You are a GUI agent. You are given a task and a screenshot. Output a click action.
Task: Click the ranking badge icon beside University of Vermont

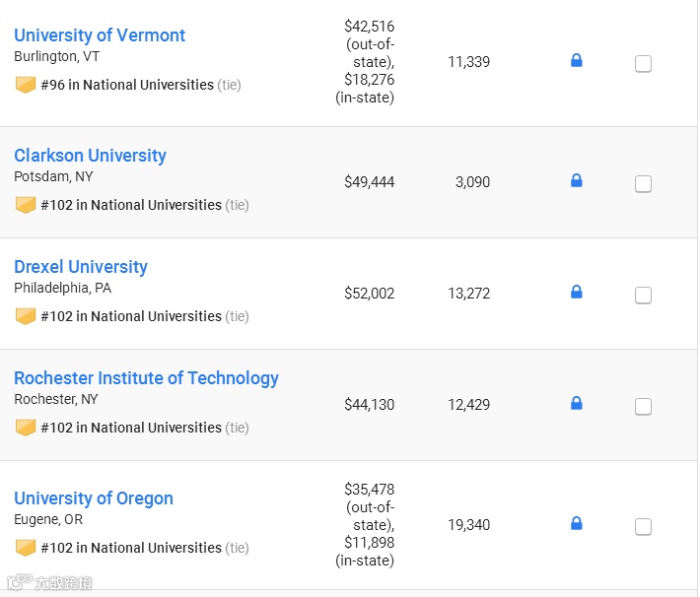coord(26,86)
